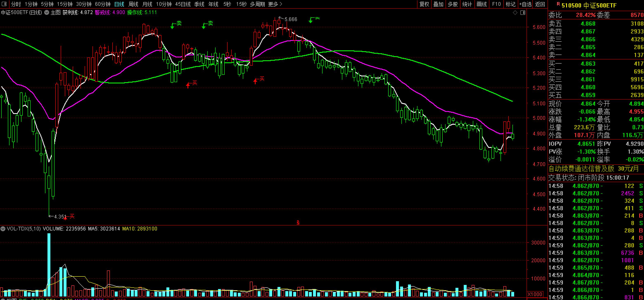Click the 委比 28.42% value
Image resolution: width=644 pixels, height=300 pixels.
586,15
